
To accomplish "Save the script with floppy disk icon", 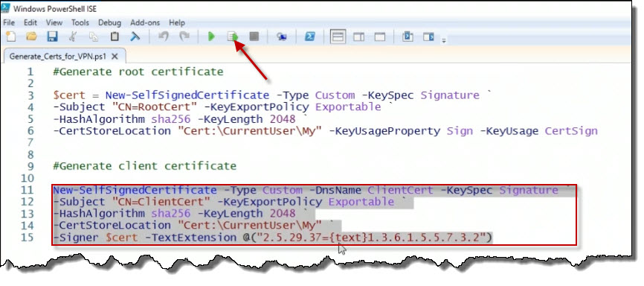I will (x=52, y=36).
